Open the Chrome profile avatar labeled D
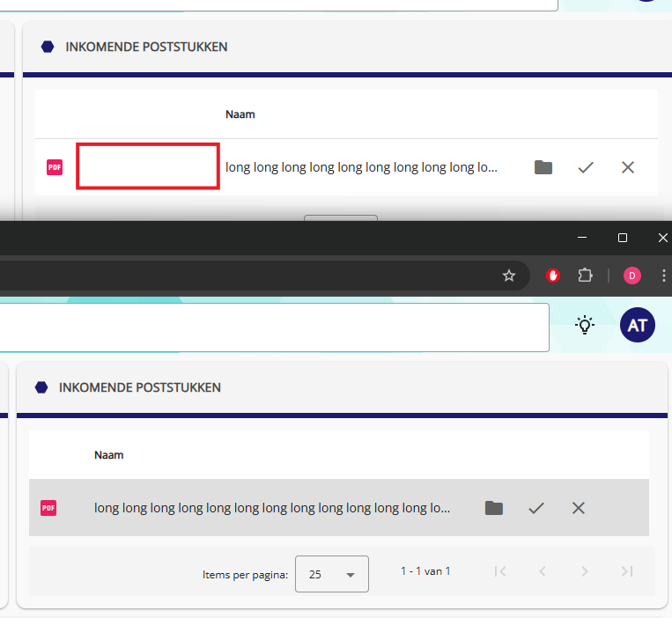Viewport: 672px width, 618px height. click(631, 276)
